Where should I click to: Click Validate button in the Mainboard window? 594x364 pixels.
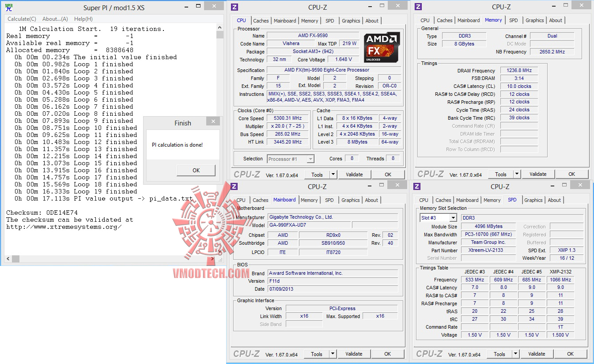(x=354, y=354)
